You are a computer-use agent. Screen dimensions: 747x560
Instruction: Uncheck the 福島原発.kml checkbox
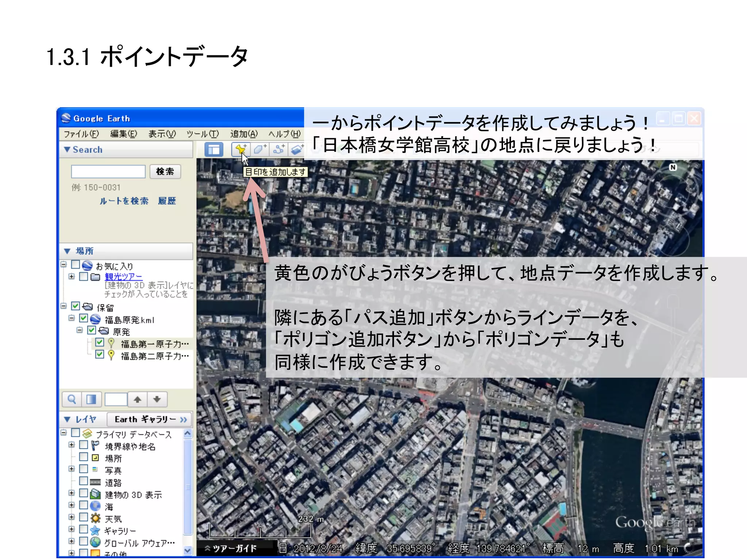(84, 318)
